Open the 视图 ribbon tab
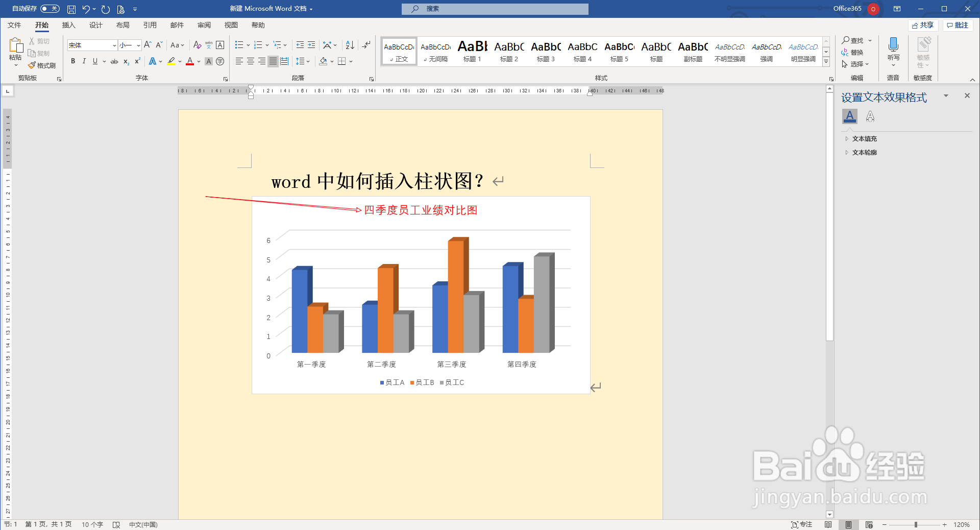The image size is (980, 530). [x=231, y=25]
